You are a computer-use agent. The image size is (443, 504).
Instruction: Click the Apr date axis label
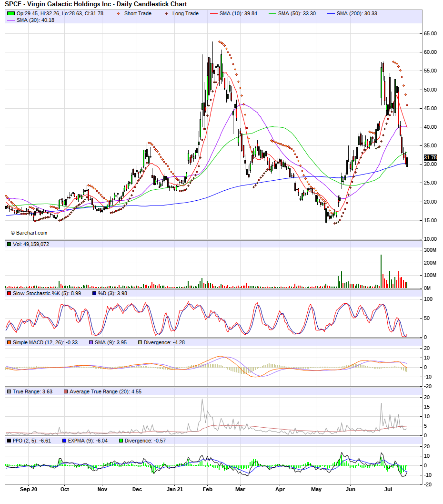(280, 490)
